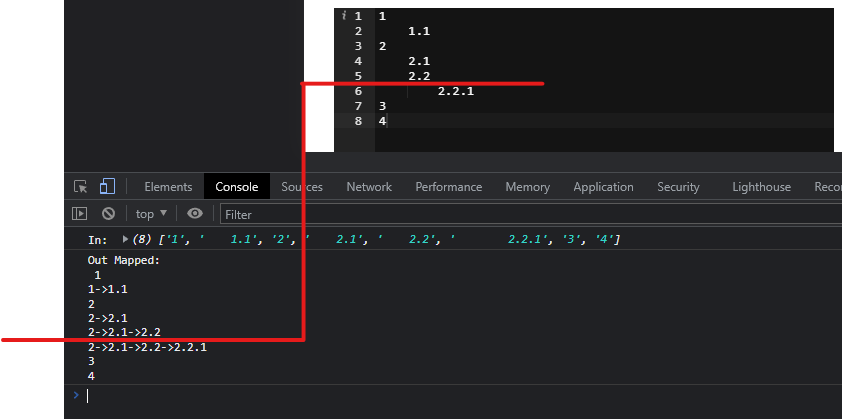Activate the inspect element picker icon
842x419 pixels.
pyautogui.click(x=81, y=187)
